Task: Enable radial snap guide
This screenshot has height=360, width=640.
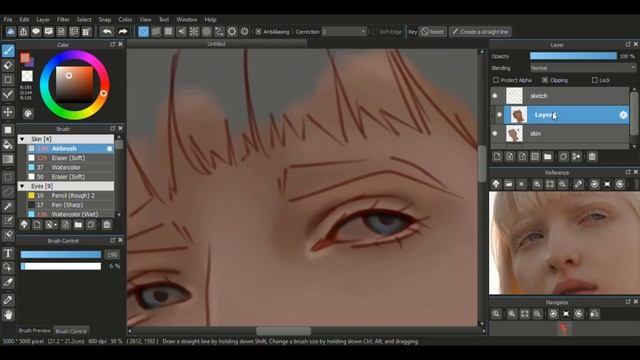Action: point(194,31)
